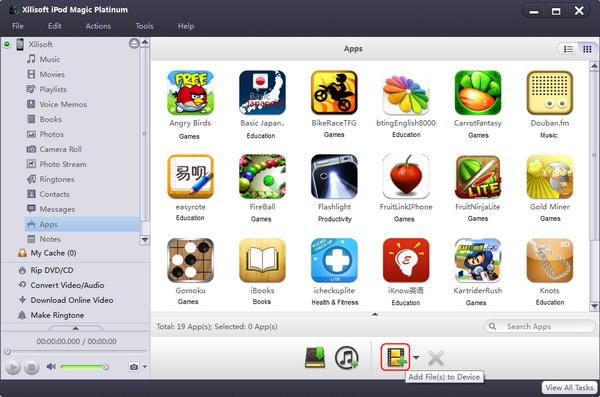
Task: Click Copy to iTunes music icon
Action: [x=347, y=358]
